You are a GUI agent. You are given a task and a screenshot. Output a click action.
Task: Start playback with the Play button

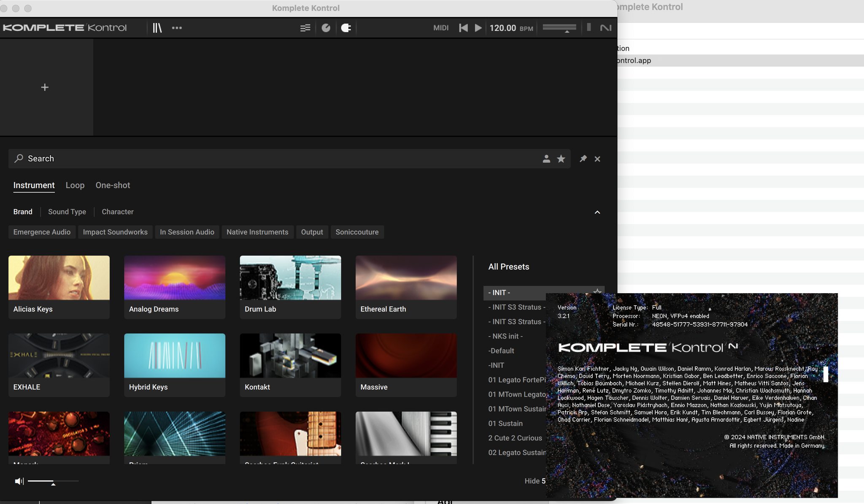tap(478, 28)
